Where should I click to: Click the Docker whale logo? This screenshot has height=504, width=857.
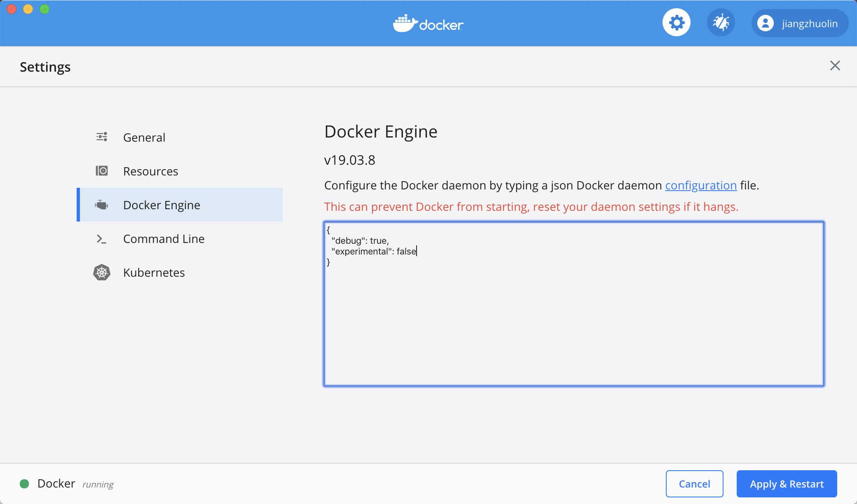[428, 23]
